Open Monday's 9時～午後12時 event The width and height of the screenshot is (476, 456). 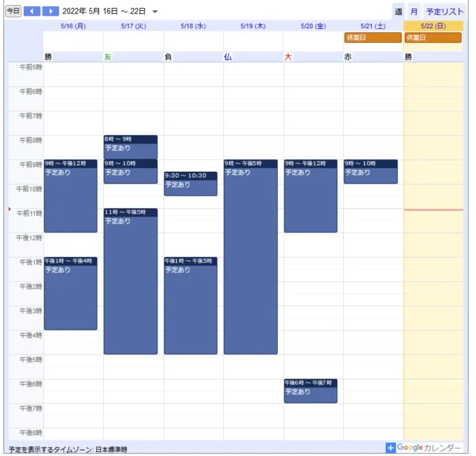(70, 196)
